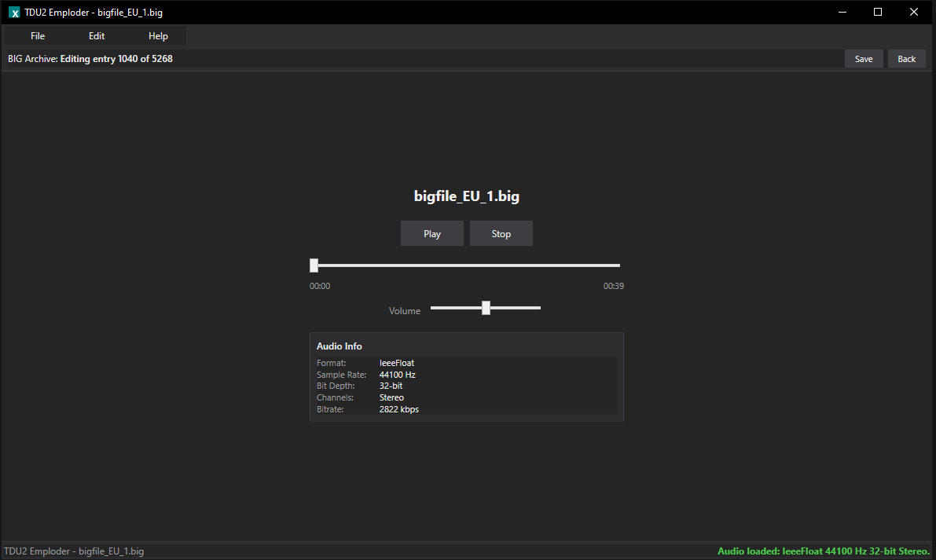
Task: Minimize the TDU2 Emploder window
Action: coord(842,12)
